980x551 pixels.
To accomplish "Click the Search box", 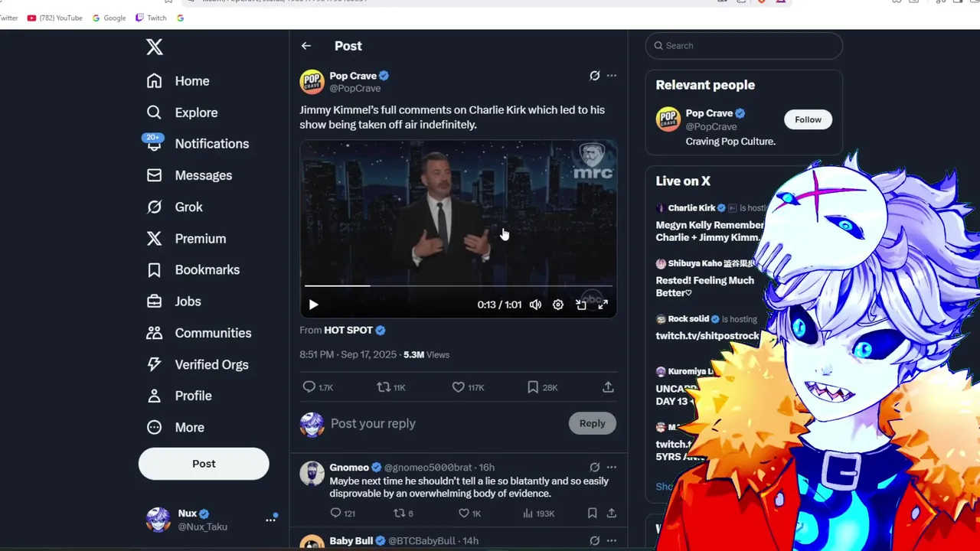I will 744,46.
